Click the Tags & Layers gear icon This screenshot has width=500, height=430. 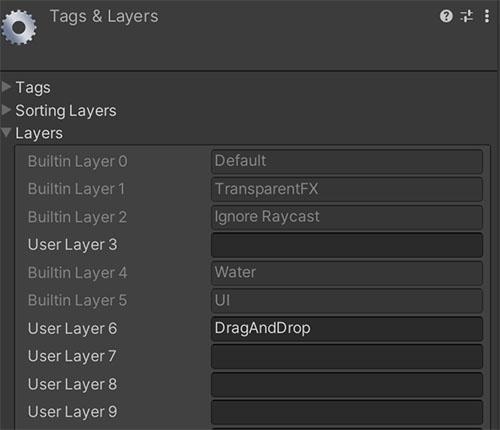coord(19,27)
